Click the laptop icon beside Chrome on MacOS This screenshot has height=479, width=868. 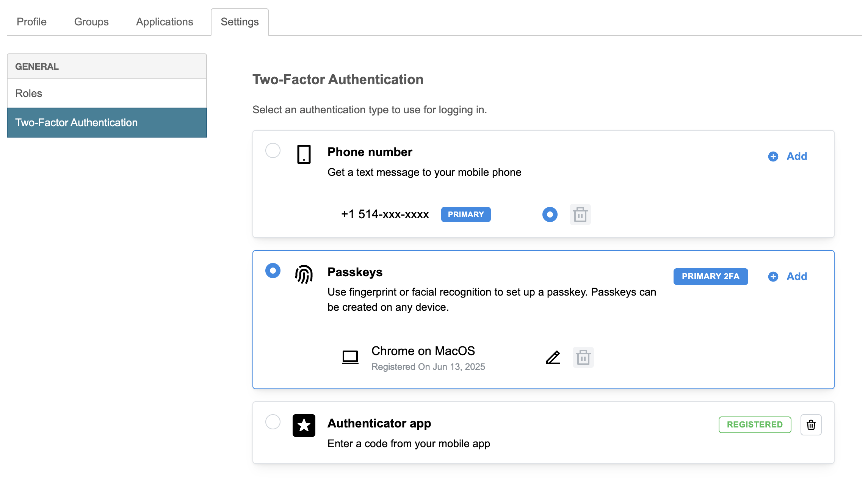pos(350,357)
